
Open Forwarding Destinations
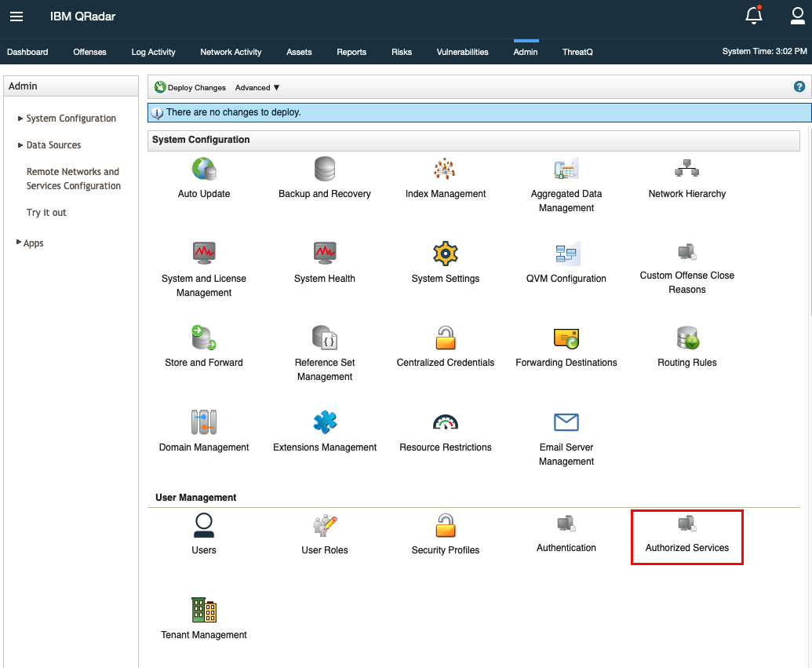click(566, 347)
